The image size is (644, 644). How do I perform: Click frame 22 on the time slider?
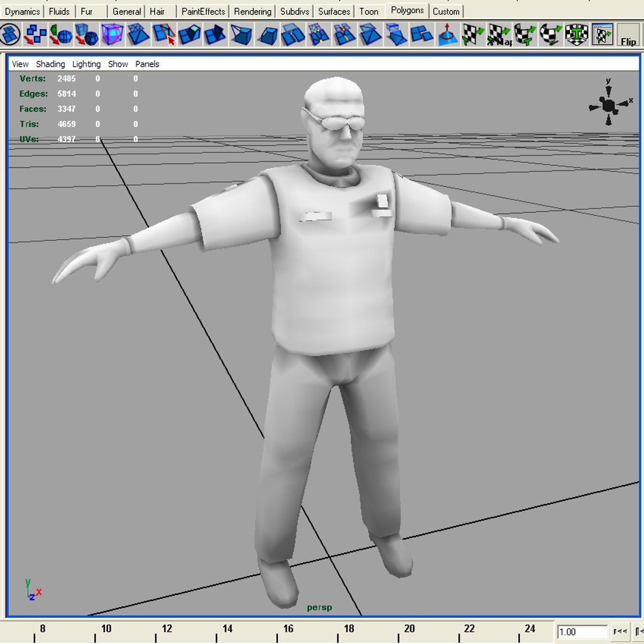[x=469, y=629]
